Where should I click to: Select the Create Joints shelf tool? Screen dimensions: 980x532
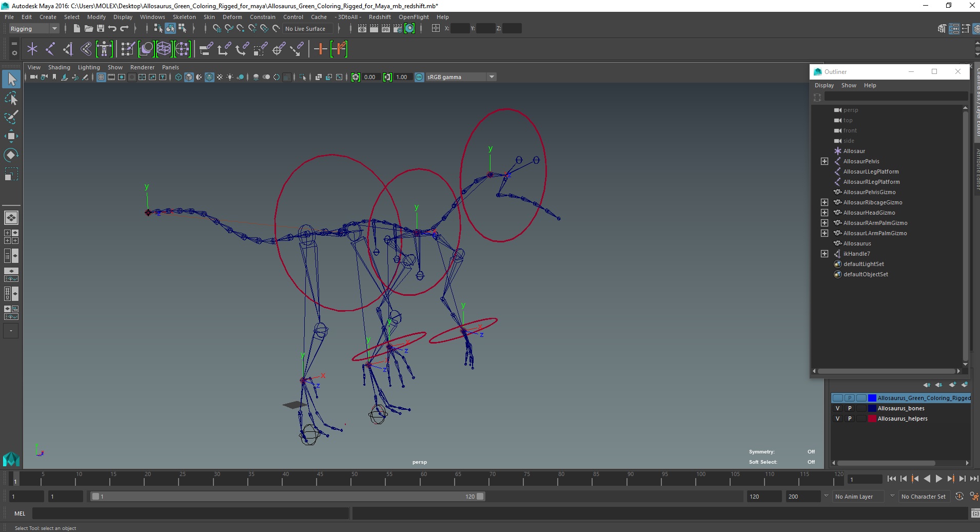point(50,49)
